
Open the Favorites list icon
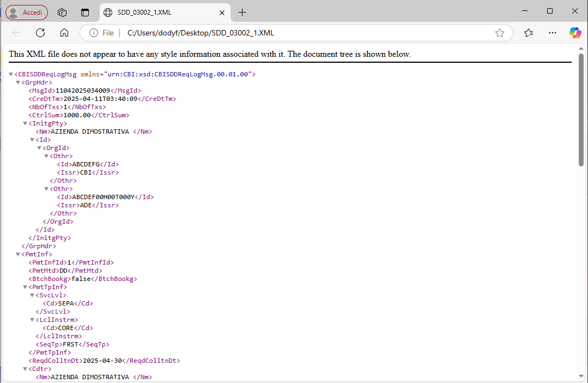(529, 33)
